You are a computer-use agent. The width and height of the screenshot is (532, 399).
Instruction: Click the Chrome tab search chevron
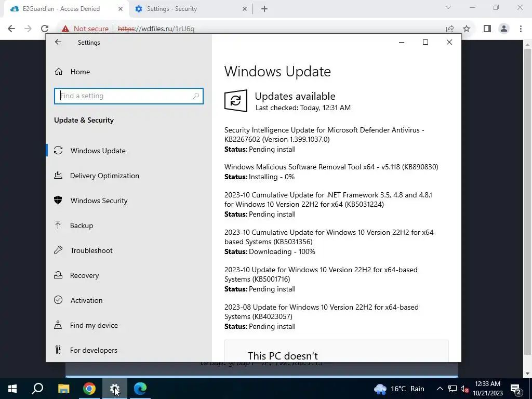point(448,7)
